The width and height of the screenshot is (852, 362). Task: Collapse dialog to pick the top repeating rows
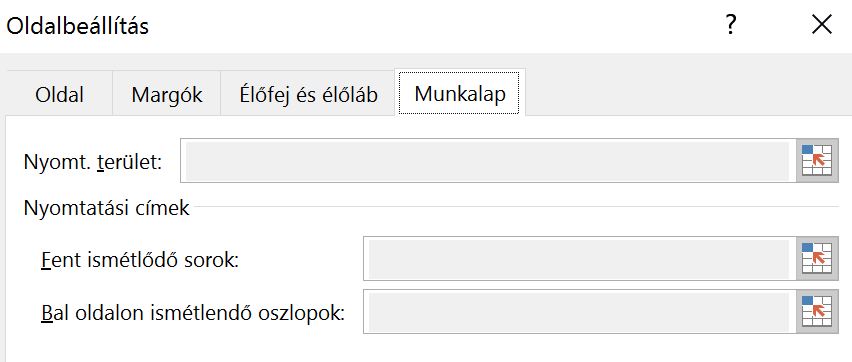pos(817,258)
